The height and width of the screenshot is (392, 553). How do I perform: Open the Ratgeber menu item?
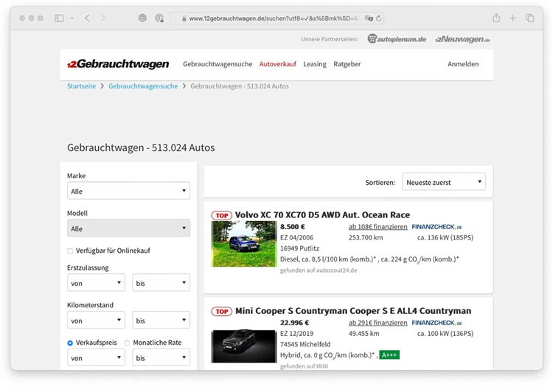click(x=347, y=64)
